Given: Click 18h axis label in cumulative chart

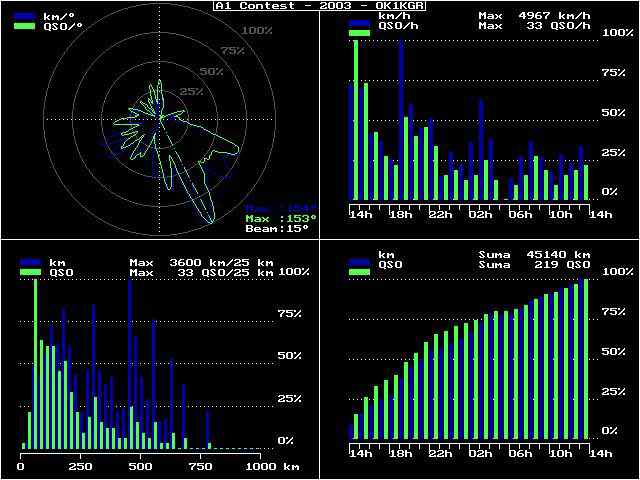Looking at the screenshot, I should [401, 453].
